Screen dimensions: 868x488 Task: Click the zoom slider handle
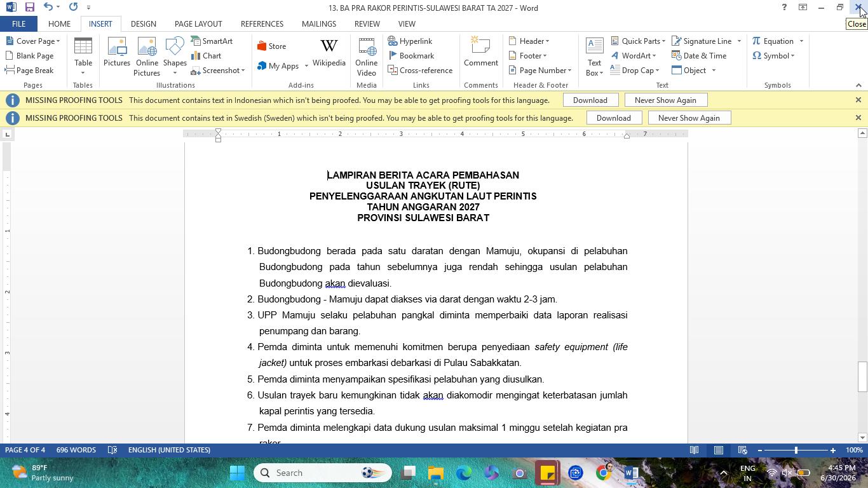796,450
